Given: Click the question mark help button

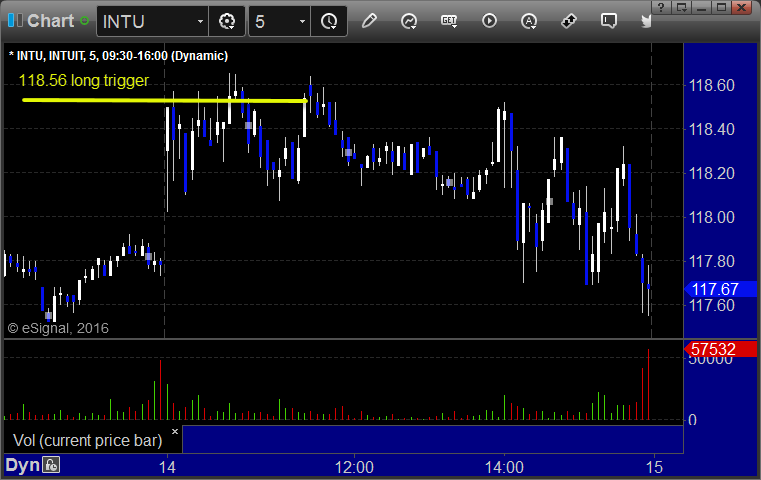Looking at the screenshot, I should 661,7.
